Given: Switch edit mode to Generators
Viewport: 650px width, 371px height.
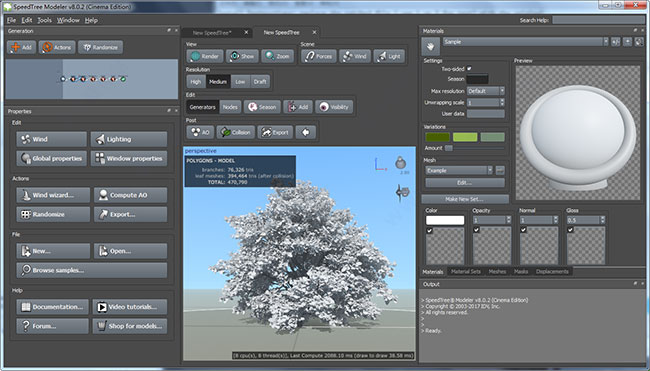Looking at the screenshot, I should 203,107.
